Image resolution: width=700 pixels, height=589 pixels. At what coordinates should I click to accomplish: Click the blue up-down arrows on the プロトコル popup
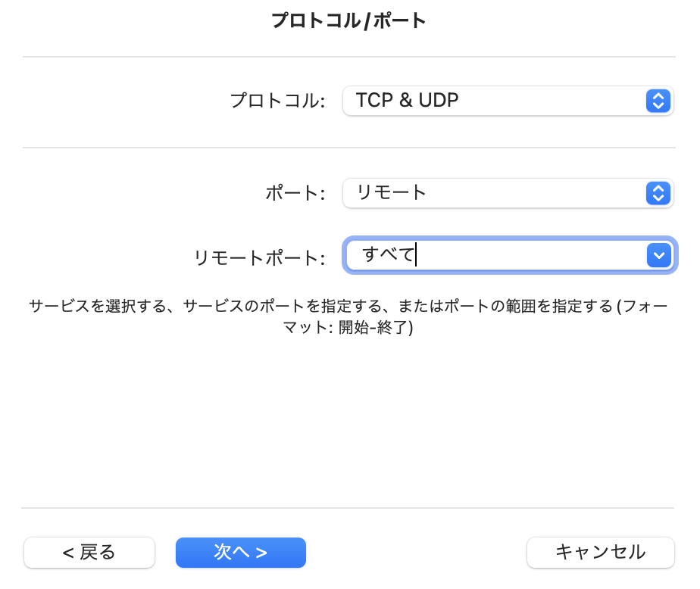(x=658, y=101)
